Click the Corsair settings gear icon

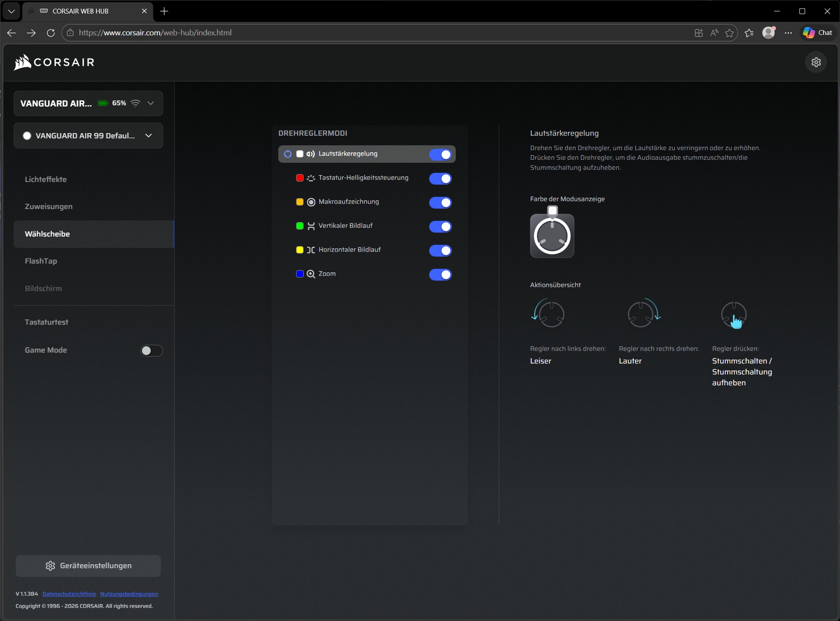816,62
